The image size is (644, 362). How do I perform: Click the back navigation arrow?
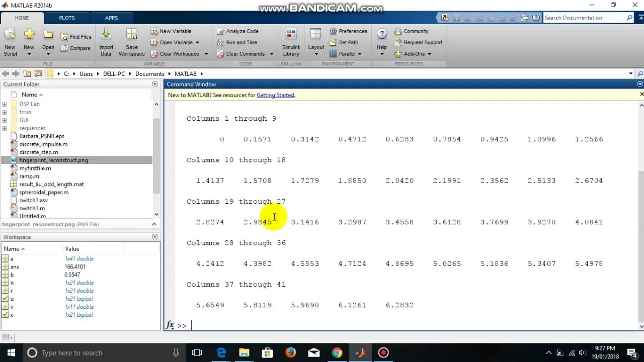click(x=6, y=74)
